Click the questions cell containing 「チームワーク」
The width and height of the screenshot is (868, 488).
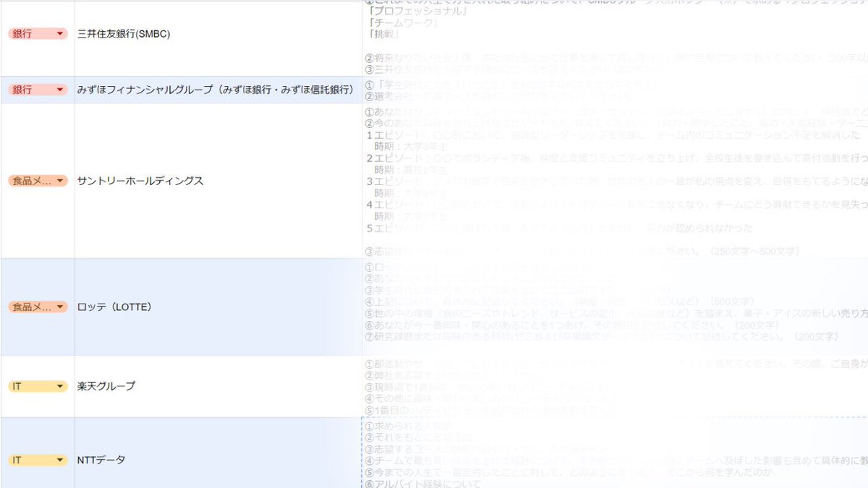coord(615,38)
